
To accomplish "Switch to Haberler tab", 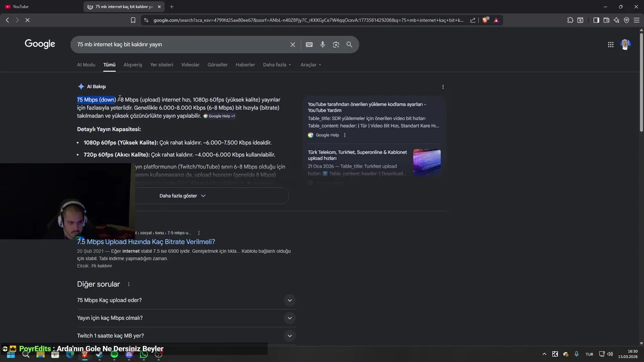I will tap(245, 64).
